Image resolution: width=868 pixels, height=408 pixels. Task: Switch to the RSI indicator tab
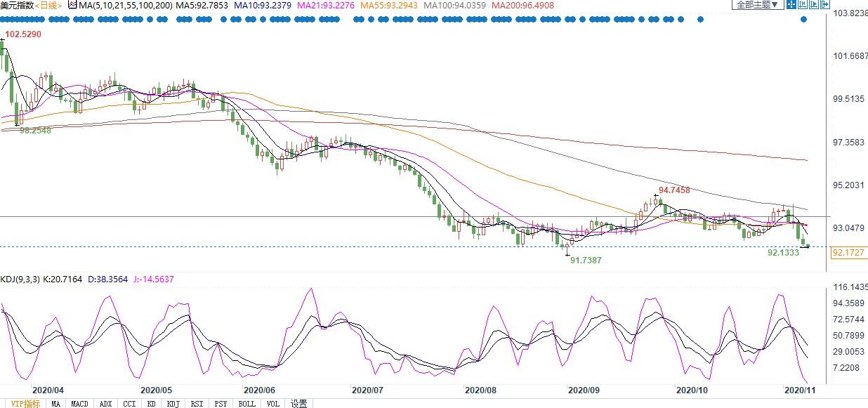[197, 403]
